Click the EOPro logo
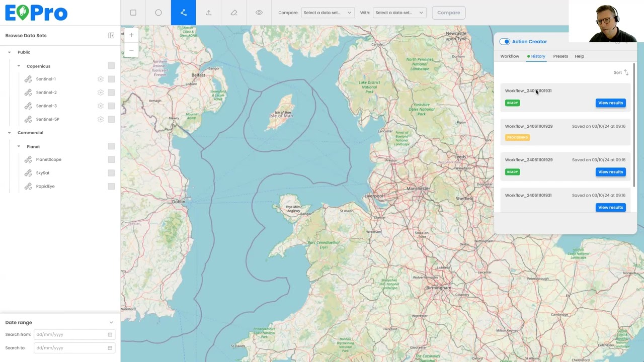The image size is (644, 362). (x=36, y=13)
